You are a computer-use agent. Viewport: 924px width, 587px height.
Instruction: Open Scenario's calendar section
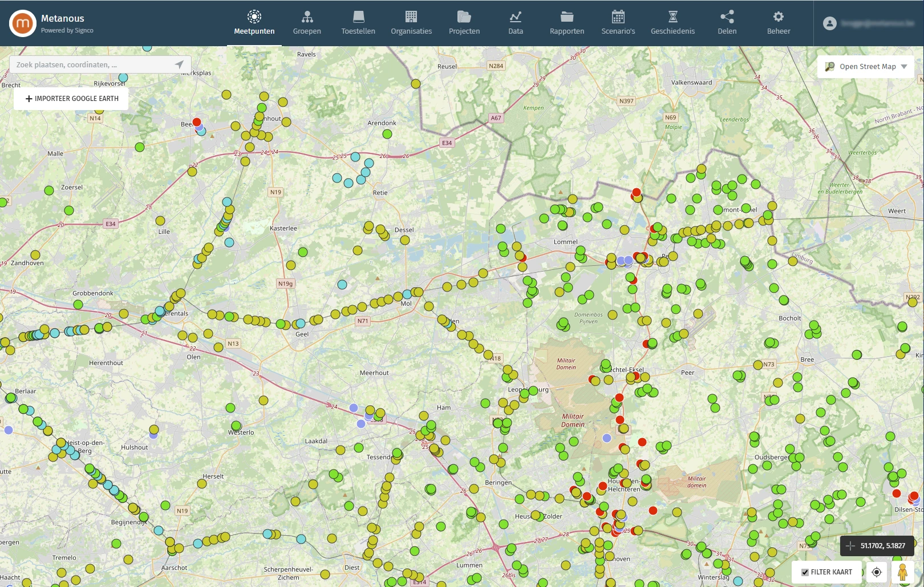click(618, 23)
